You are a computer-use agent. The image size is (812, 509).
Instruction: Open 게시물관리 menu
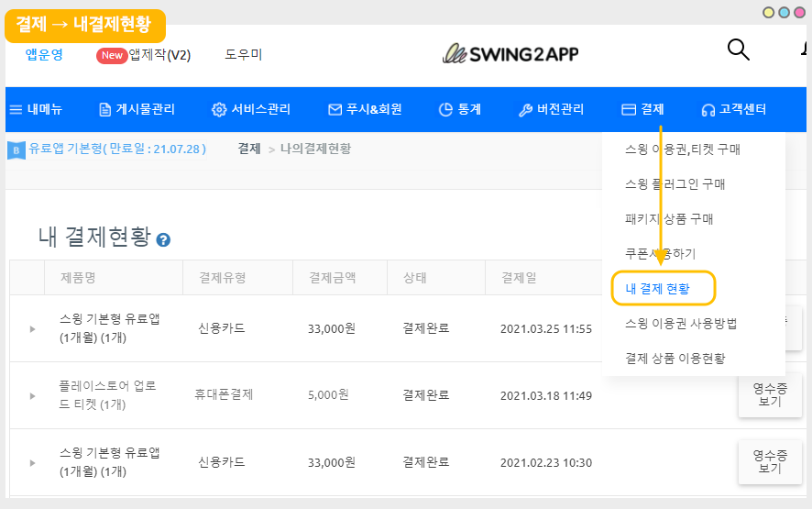click(137, 110)
